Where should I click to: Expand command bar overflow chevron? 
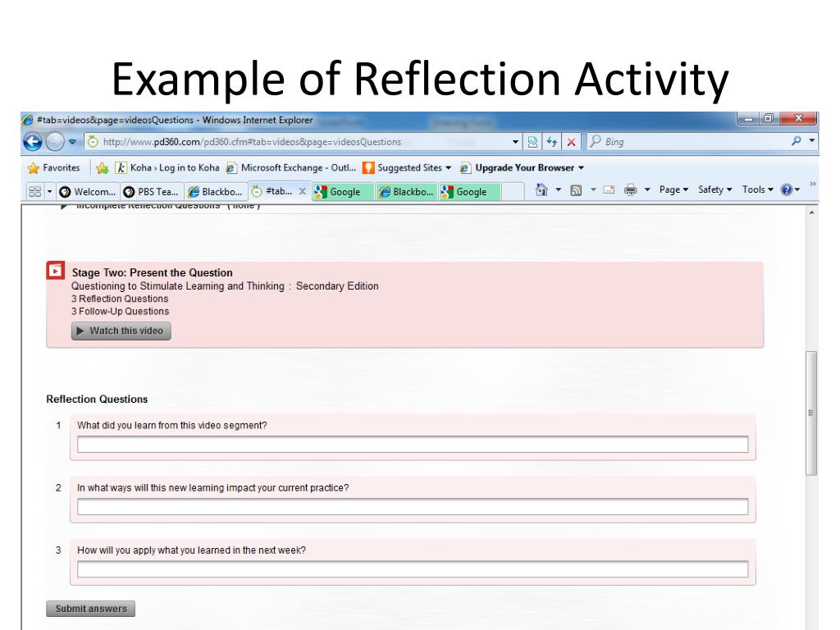click(813, 185)
